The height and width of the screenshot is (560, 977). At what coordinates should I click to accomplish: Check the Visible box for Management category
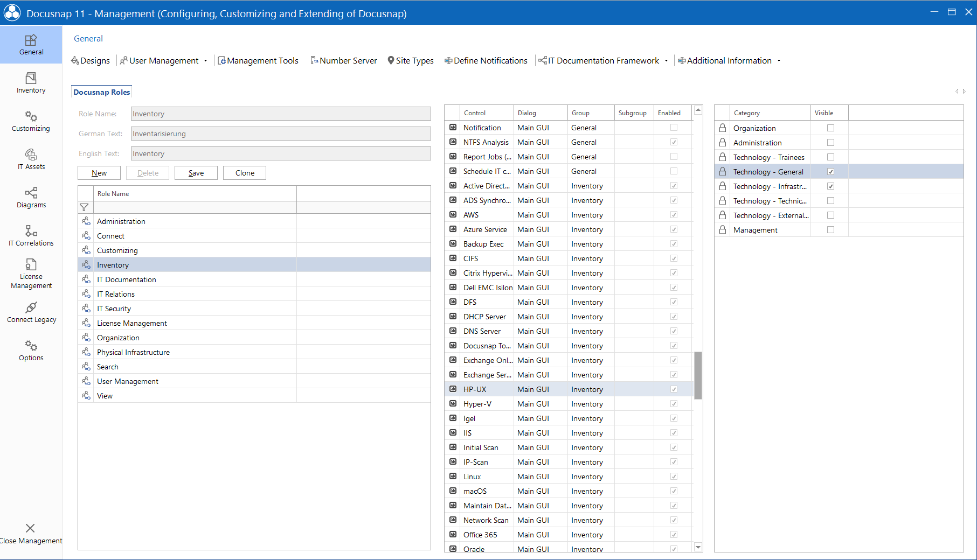coord(830,229)
